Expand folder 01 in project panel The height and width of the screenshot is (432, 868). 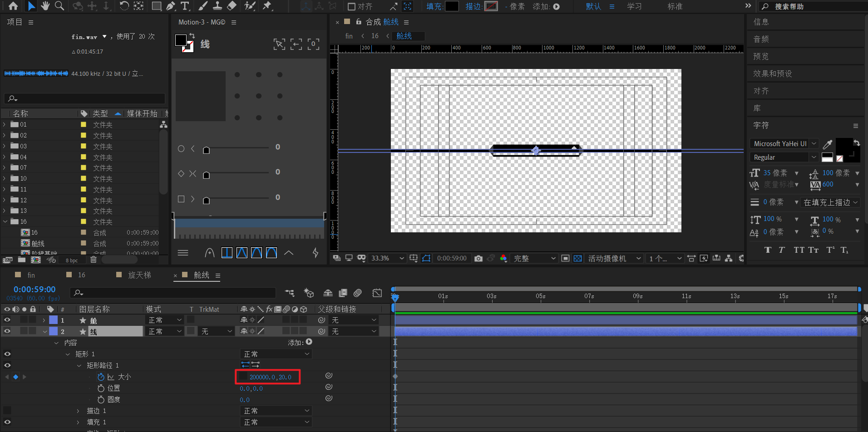[5, 124]
